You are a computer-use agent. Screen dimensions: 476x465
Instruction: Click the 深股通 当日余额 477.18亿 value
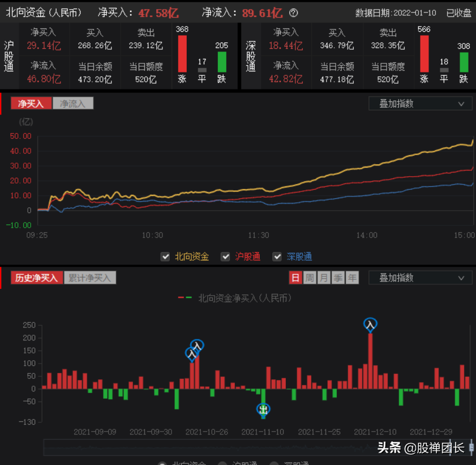tap(337, 79)
